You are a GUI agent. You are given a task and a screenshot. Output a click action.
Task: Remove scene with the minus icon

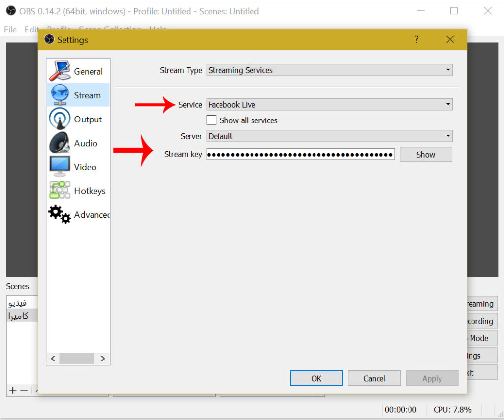(24, 390)
